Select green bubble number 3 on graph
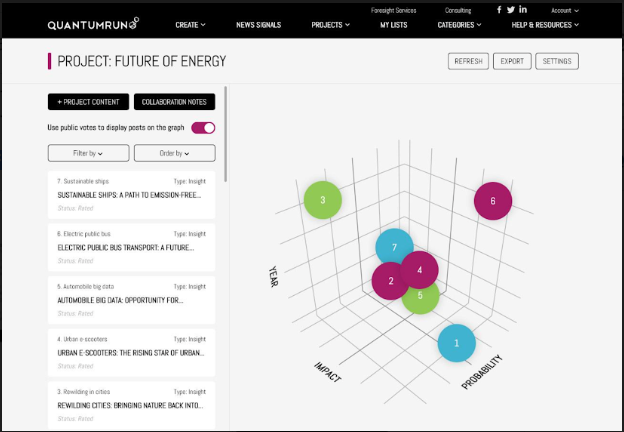This screenshot has height=432, width=624. [323, 200]
